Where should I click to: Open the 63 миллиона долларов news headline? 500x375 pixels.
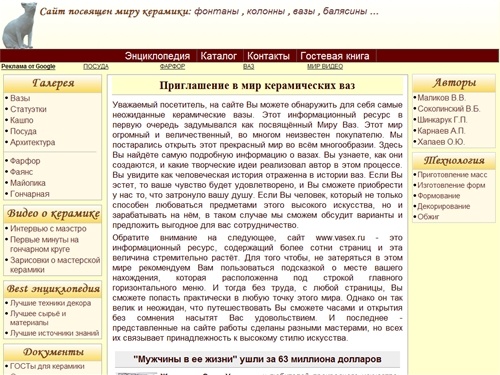pos(257,359)
